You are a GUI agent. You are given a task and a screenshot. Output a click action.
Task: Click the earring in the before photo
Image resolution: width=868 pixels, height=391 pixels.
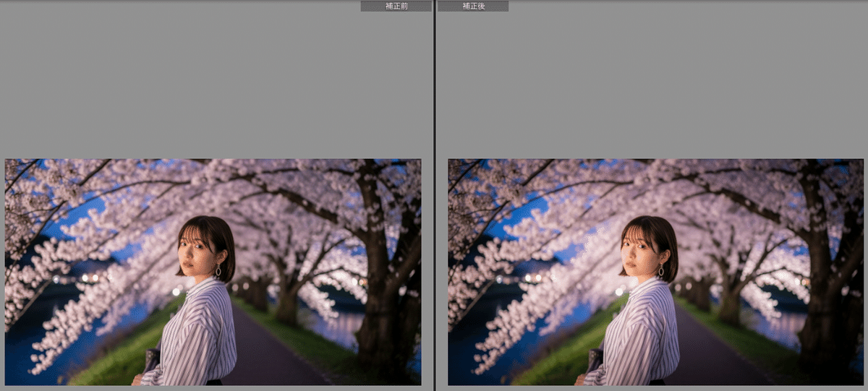(x=218, y=270)
